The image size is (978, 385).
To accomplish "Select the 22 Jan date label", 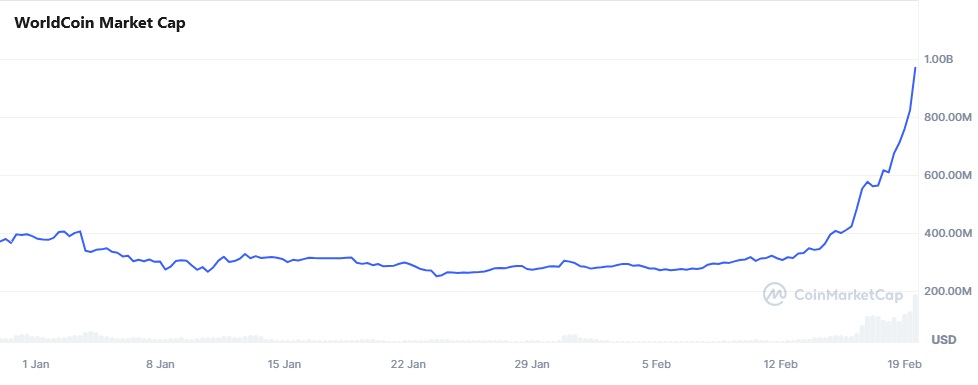I will 409,364.
